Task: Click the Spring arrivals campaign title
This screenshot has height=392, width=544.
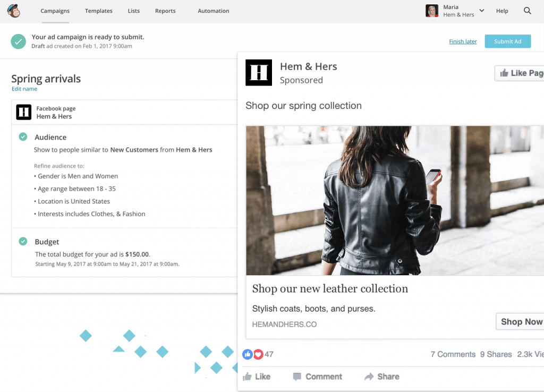Action: pyautogui.click(x=46, y=79)
